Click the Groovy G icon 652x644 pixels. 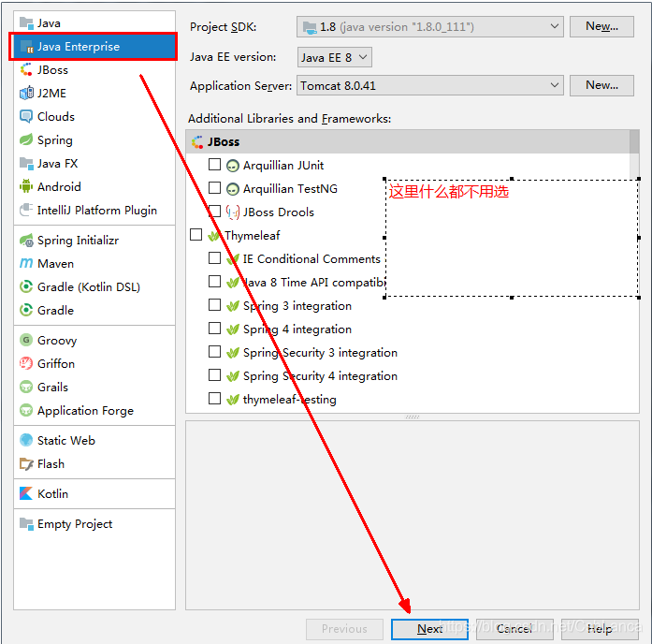coord(26,340)
